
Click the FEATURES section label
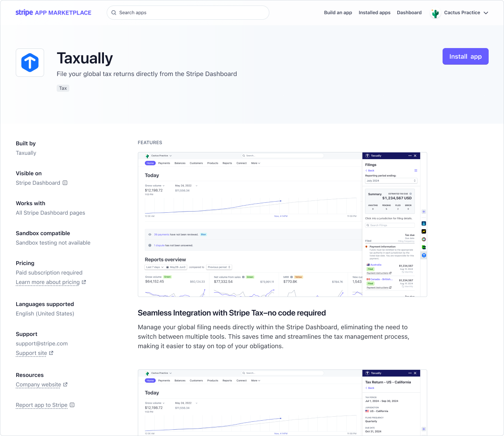tap(150, 143)
